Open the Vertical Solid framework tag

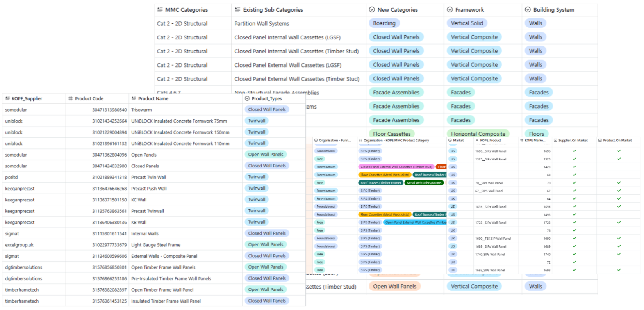467,23
